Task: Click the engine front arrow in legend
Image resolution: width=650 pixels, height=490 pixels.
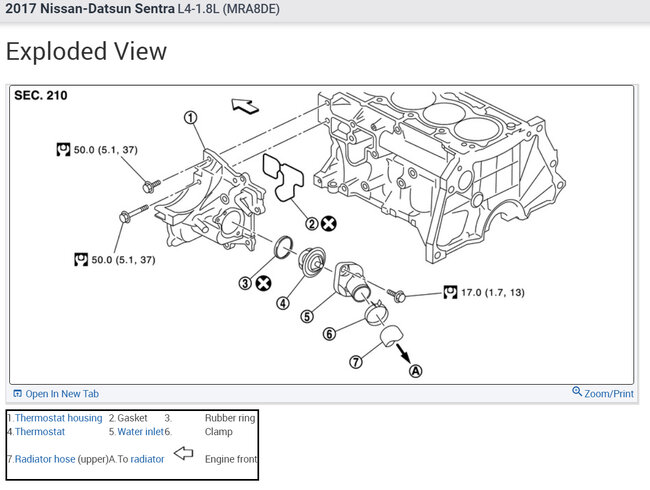Action: pos(184,453)
